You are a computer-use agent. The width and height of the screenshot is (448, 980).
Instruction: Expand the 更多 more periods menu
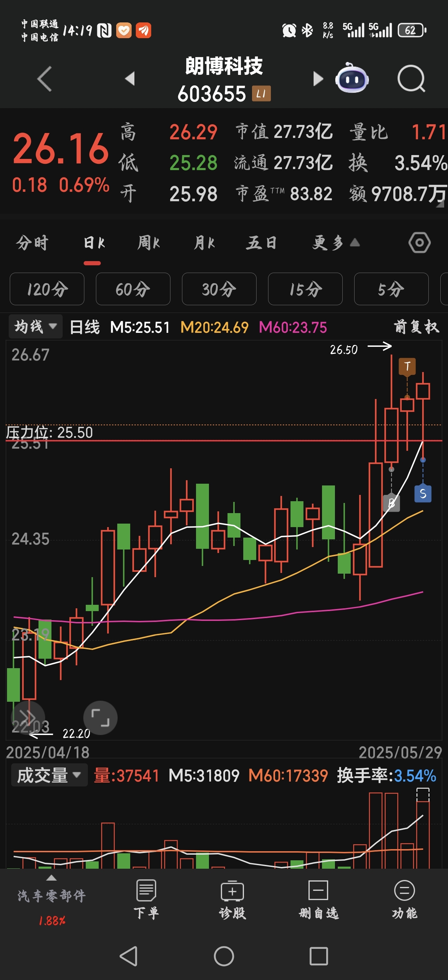[x=336, y=243]
